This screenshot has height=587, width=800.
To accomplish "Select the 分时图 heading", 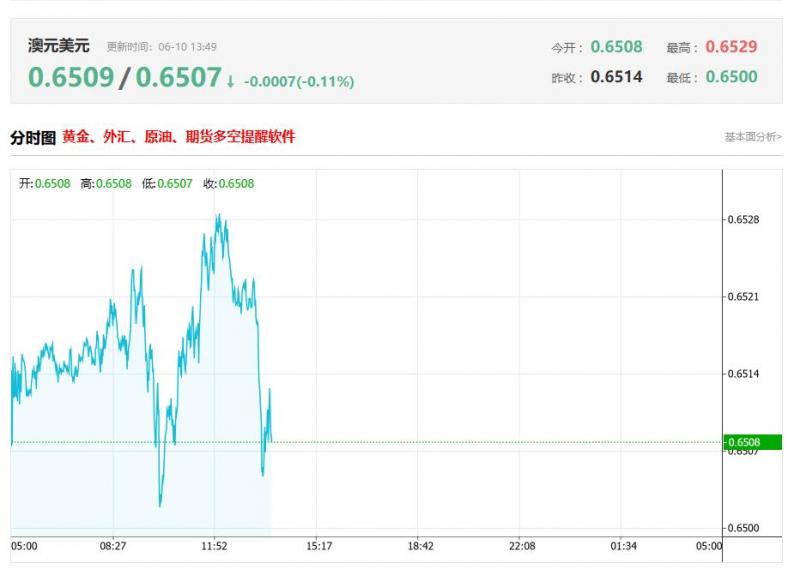I will click(33, 137).
